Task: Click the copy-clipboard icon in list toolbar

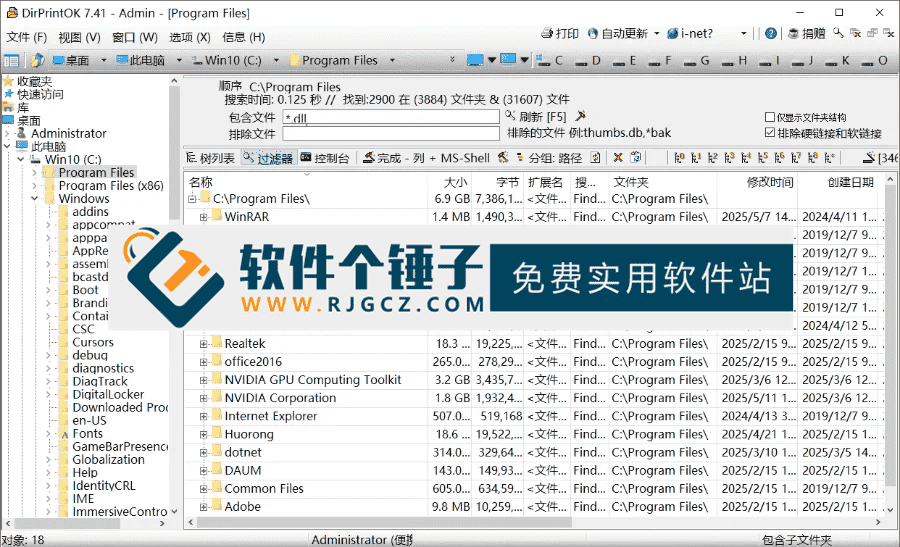Action: pyautogui.click(x=635, y=157)
